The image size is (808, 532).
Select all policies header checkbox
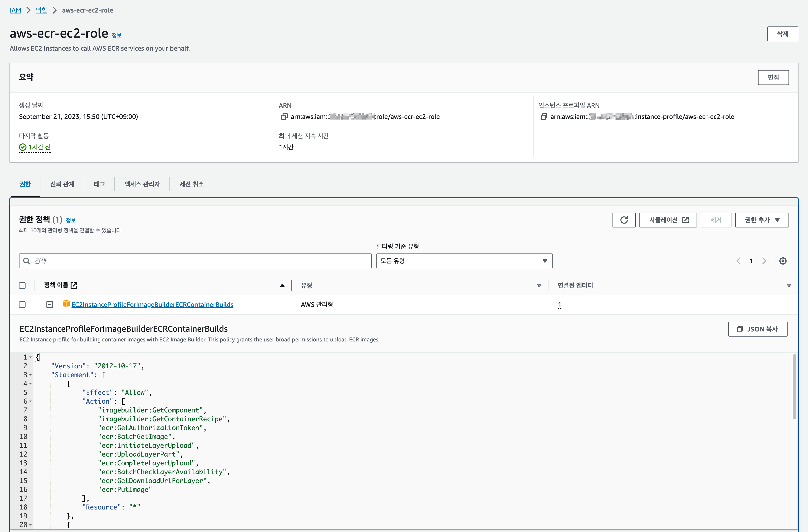coord(23,286)
